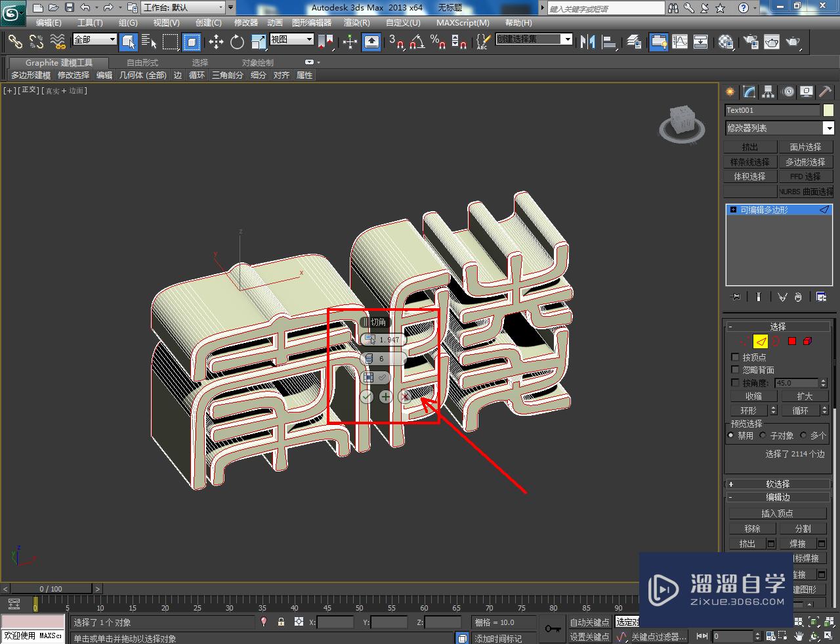Select Border sub-object level
The height and width of the screenshot is (644, 840).
point(776,341)
